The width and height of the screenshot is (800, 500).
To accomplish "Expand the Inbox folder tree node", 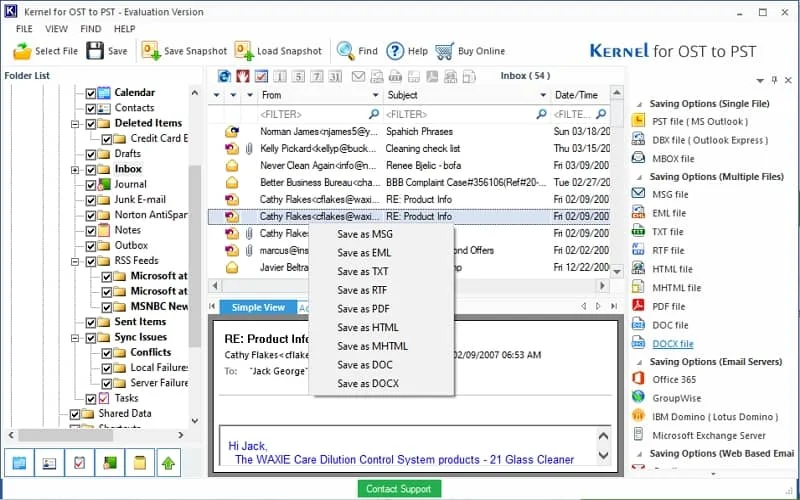I will (75, 170).
